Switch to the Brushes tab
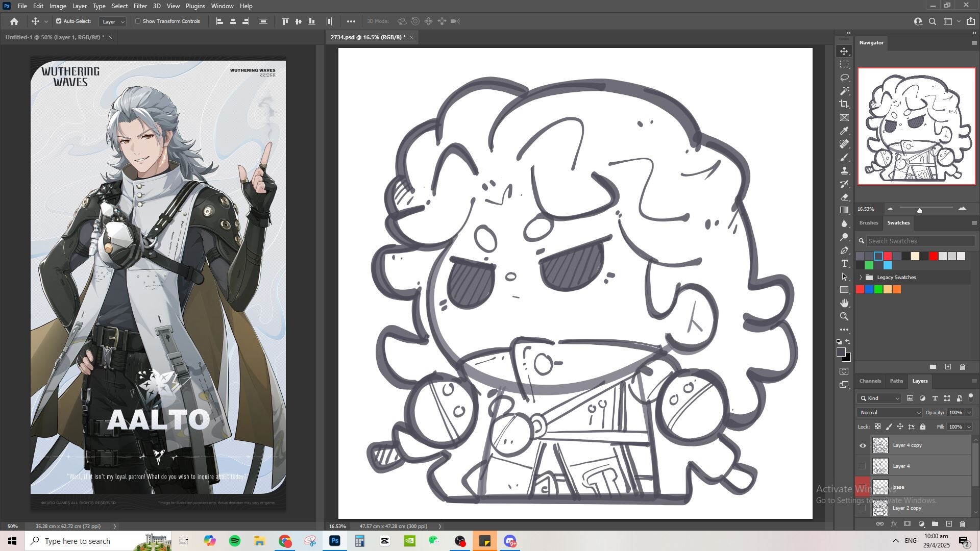The width and height of the screenshot is (980, 551). (x=868, y=223)
